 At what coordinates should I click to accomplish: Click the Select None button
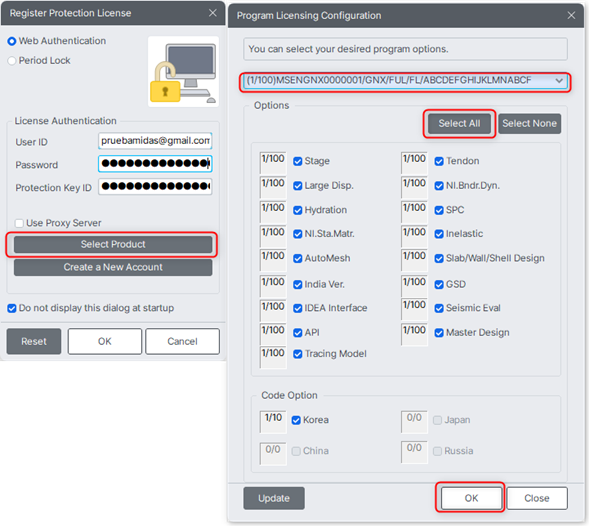tap(530, 124)
